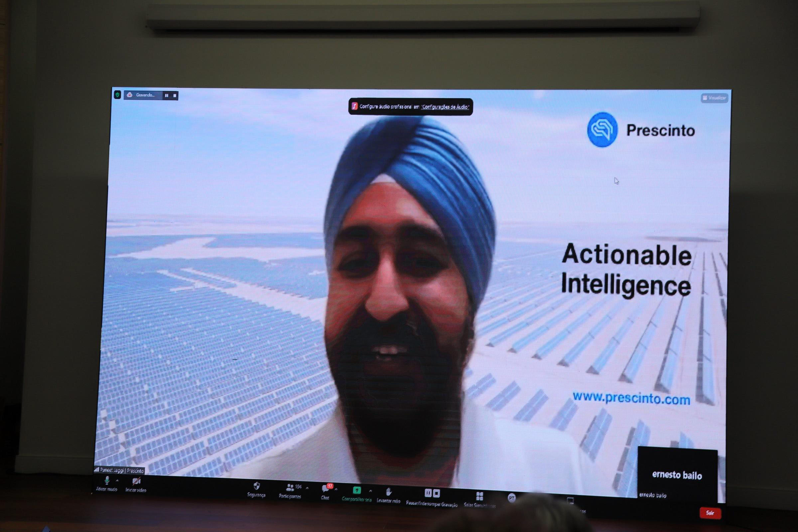Viewport: 798px width, 532px height.
Task: Click the Puneet Jaggi | Prescinto name label
Action: (119, 470)
